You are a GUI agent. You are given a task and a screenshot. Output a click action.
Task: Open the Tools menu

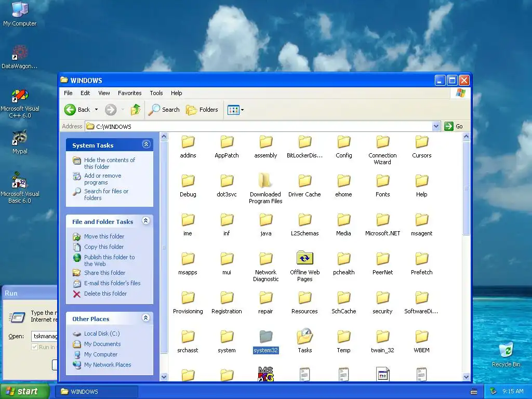coord(156,93)
